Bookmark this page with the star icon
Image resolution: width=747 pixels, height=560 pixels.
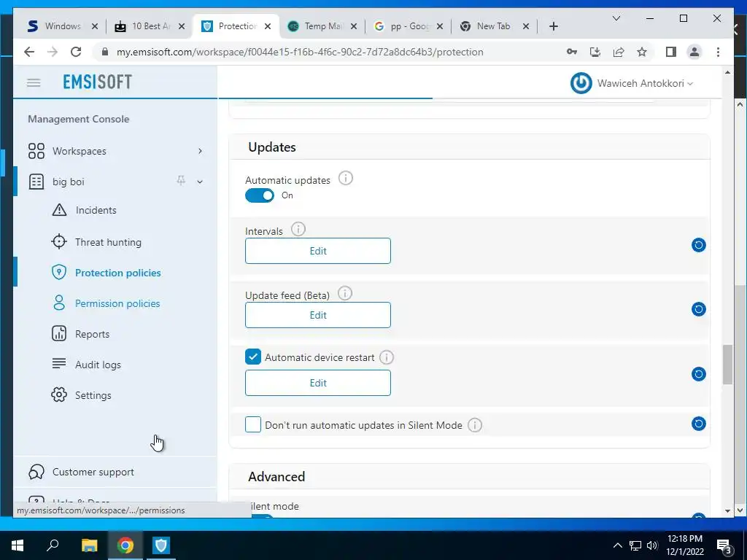point(642,52)
